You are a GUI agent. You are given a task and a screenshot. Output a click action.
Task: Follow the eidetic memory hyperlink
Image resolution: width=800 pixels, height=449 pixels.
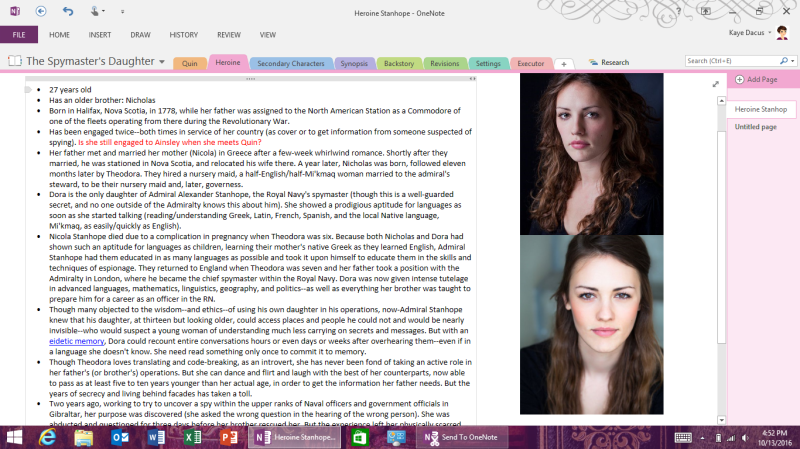[76, 341]
